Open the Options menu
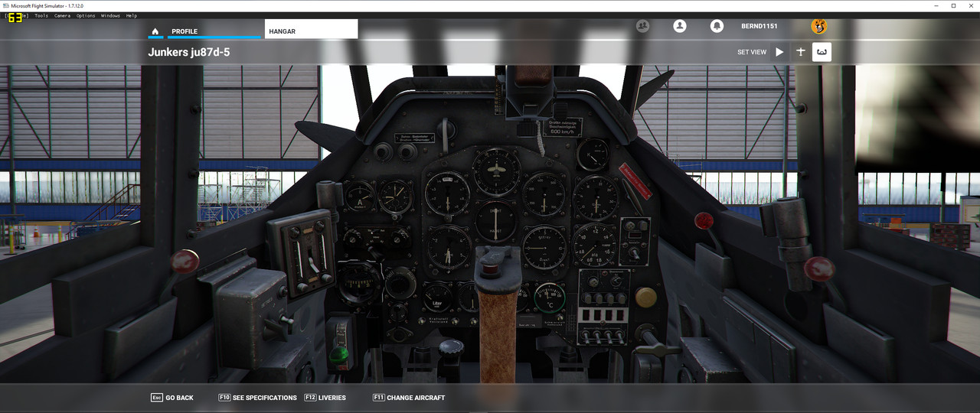Viewport: 980px width, 413px height. pyautogui.click(x=86, y=15)
